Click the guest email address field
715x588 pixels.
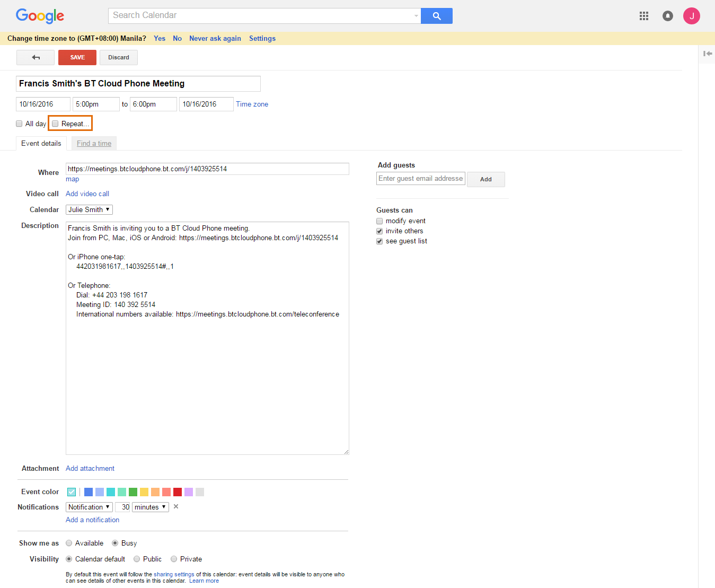[x=421, y=179]
